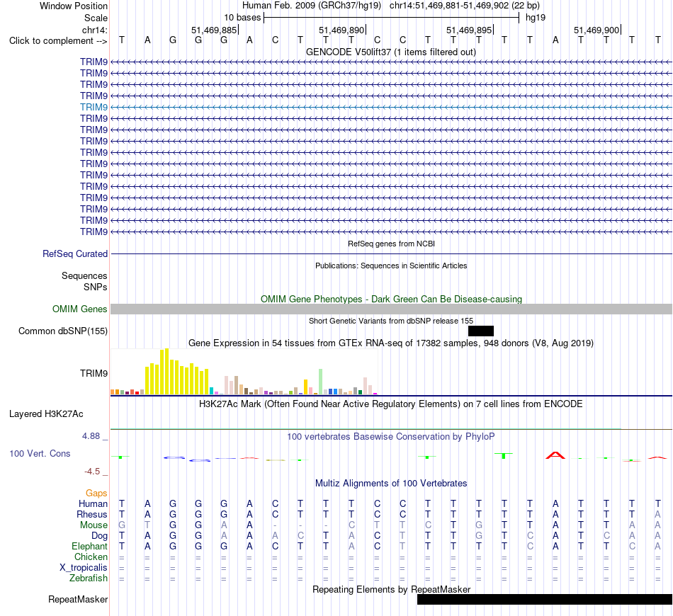Open 'Multiz Alignments of 100 Vertebrates' title
The width and height of the screenshot is (673, 616).
pos(391,484)
